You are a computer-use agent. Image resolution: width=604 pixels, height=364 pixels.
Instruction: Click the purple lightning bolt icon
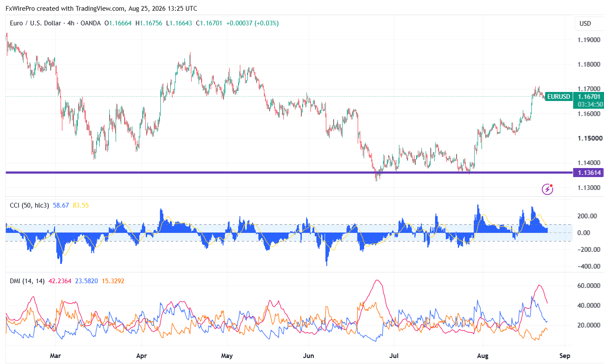point(547,189)
